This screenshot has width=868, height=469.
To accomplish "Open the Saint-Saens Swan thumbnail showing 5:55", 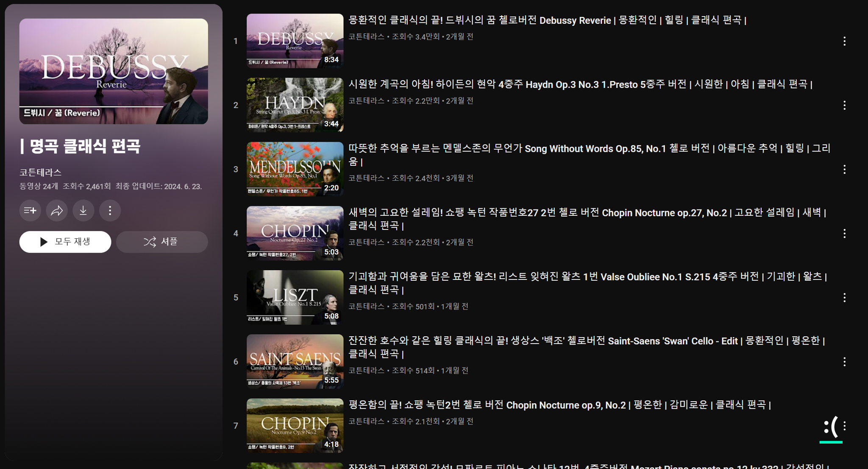I will tap(295, 361).
